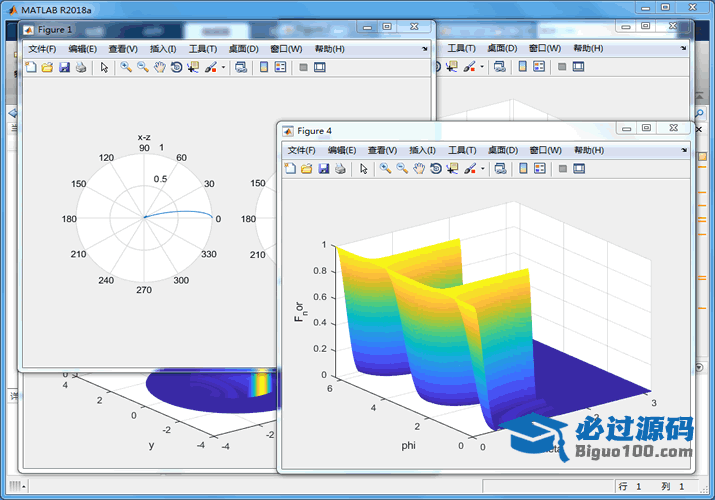This screenshot has height=500, width=715.
Task: Open 工具(T) menu in Figure 1
Action: pos(203,49)
